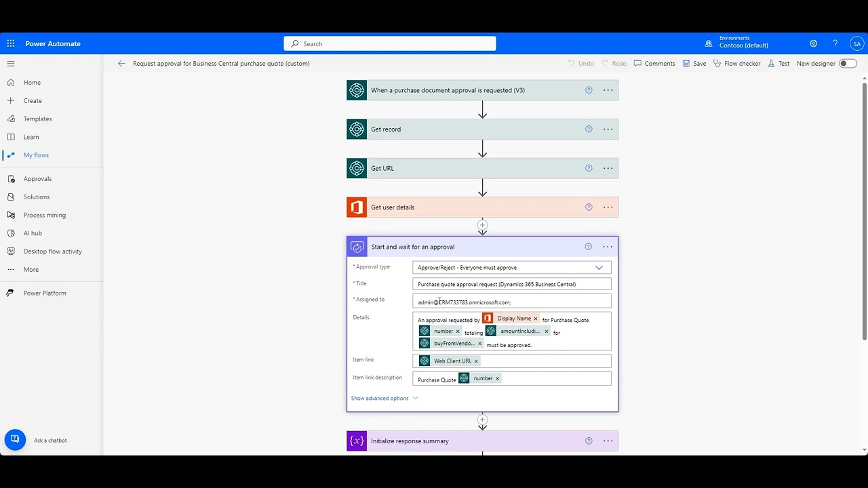The width and height of the screenshot is (868, 488).
Task: Run Flow checker
Action: pos(736,64)
